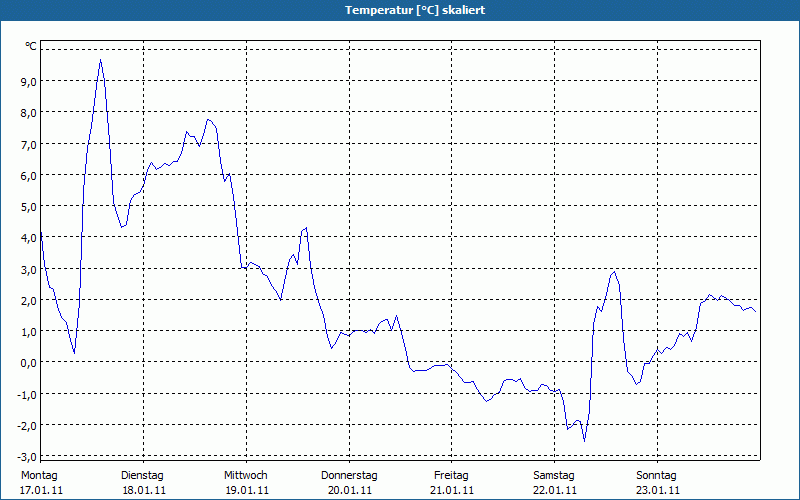800x500 pixels.
Task: Click the title 'Temperatur [°C] skaliert'
Action: click(x=415, y=10)
